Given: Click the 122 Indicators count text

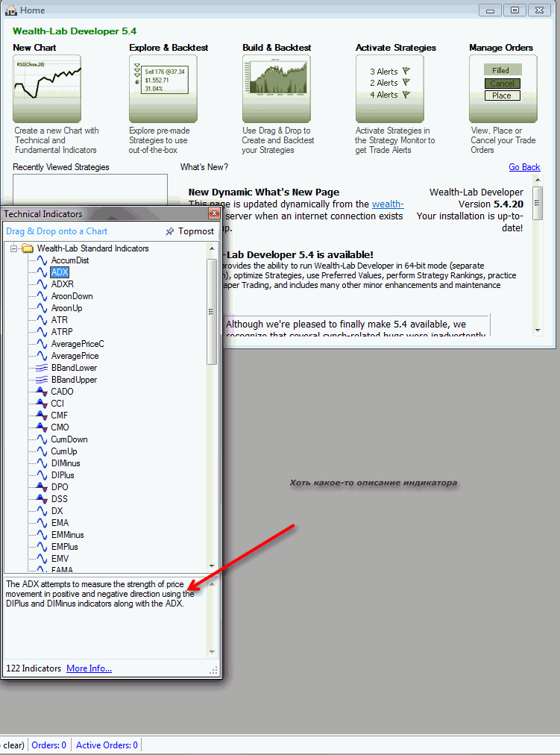Looking at the screenshot, I should 34,668.
